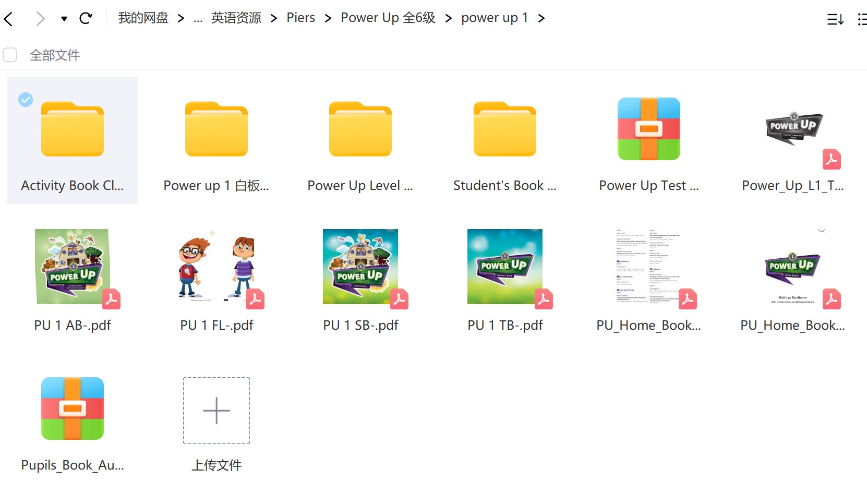Open the Piers breadcrumb link
The image size is (867, 504).
(300, 17)
